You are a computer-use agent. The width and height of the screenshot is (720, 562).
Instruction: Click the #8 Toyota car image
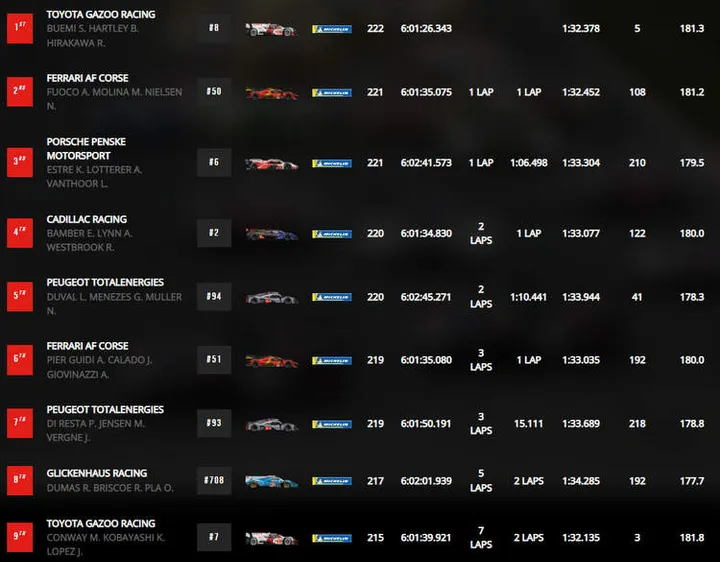271,29
